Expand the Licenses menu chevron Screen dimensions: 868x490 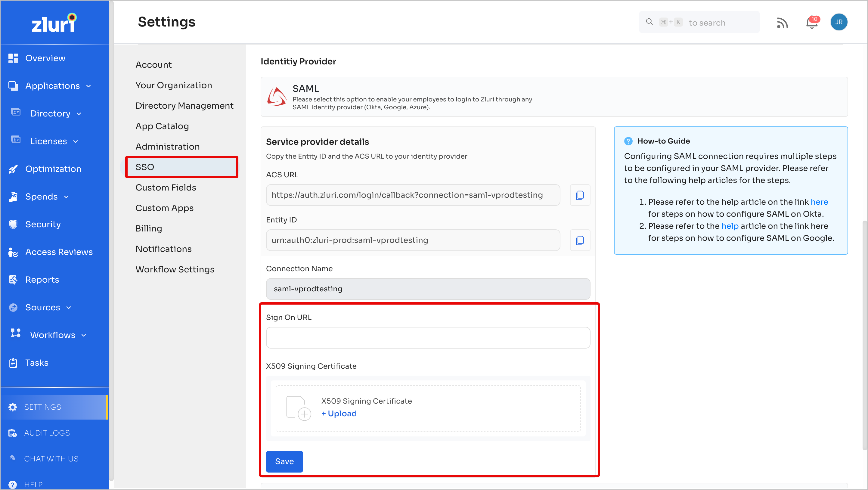pos(76,141)
